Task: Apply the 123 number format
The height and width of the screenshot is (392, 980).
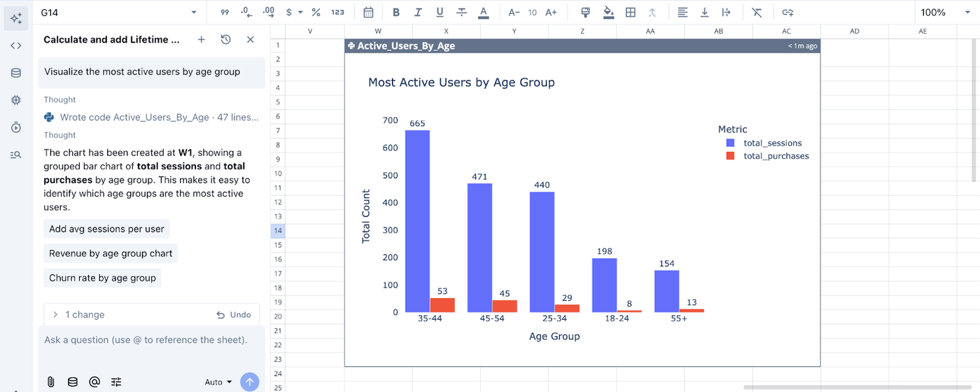Action: pyautogui.click(x=338, y=13)
